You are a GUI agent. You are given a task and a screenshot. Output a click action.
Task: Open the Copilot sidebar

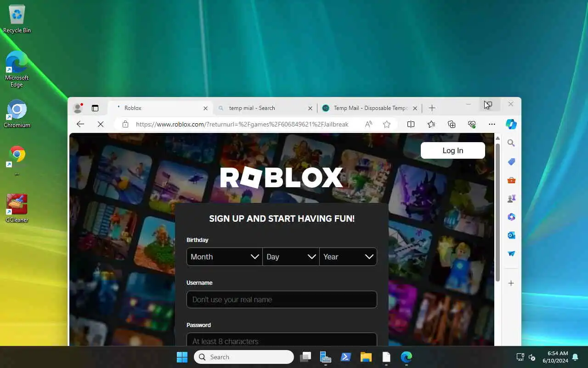pyautogui.click(x=511, y=124)
